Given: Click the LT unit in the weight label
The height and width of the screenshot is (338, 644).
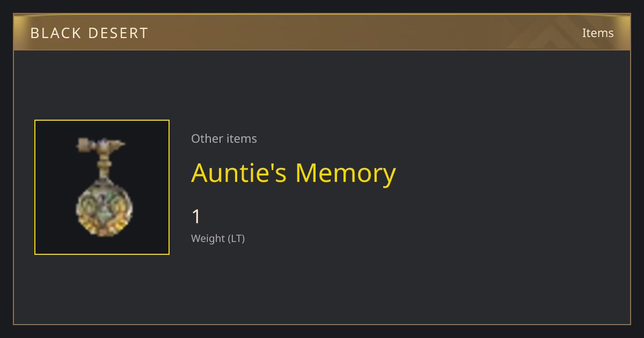Looking at the screenshot, I should click(235, 239).
